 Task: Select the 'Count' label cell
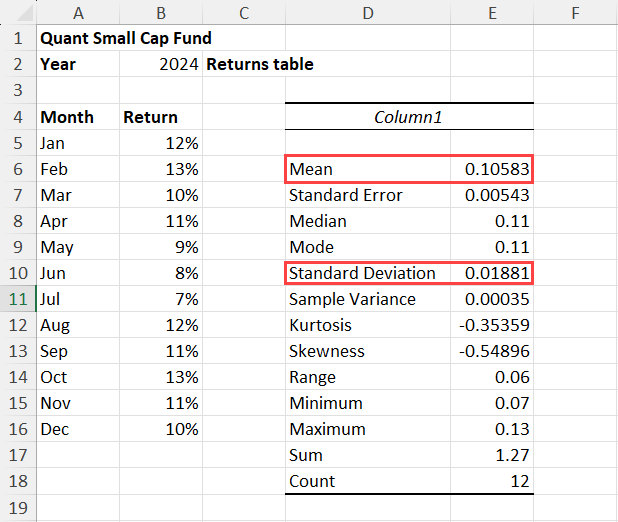click(x=368, y=481)
